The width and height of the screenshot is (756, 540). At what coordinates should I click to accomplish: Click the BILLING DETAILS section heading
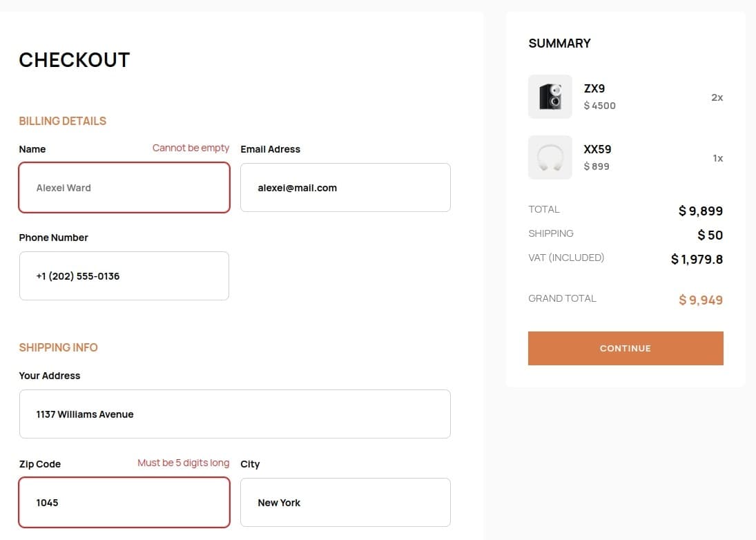pos(63,121)
